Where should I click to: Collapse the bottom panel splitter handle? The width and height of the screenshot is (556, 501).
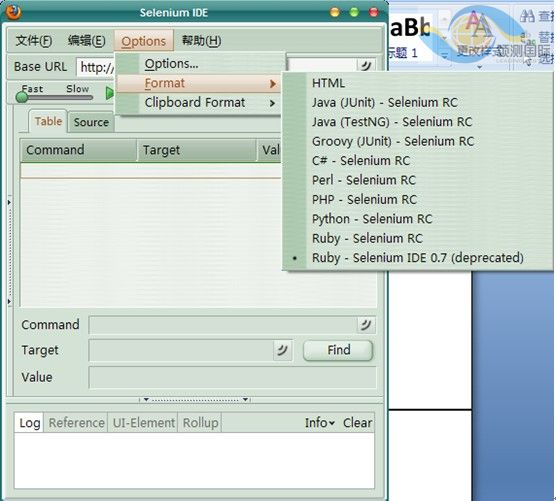(x=195, y=400)
